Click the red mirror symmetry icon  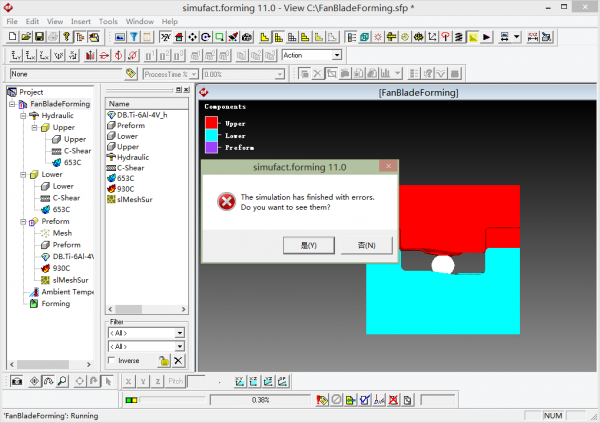(90, 56)
